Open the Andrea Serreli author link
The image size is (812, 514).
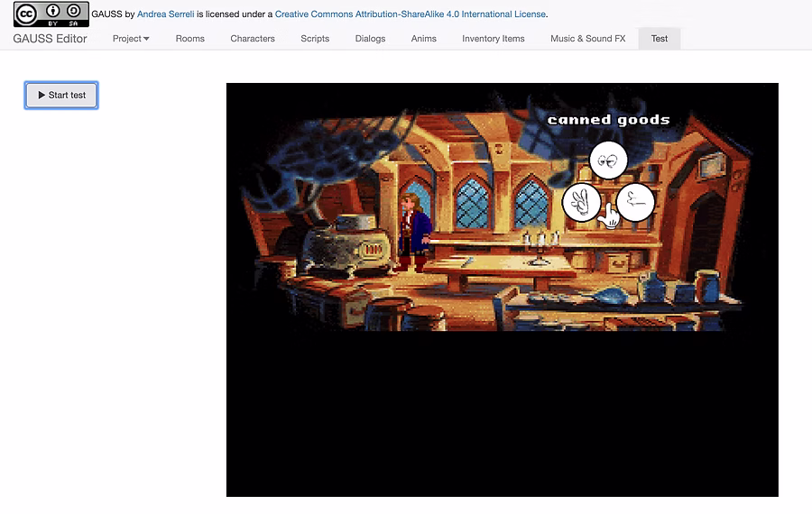[x=166, y=14]
